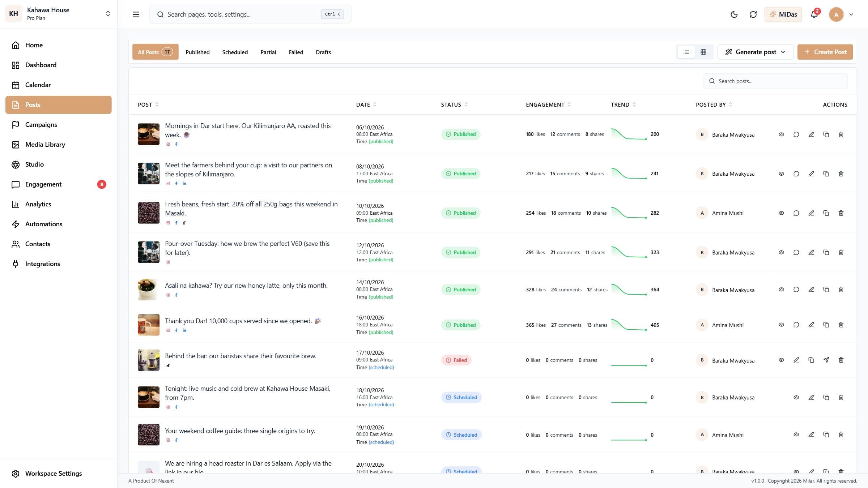Open Campaigns section
The width and height of the screenshot is (868, 488).
pyautogui.click(x=58, y=125)
